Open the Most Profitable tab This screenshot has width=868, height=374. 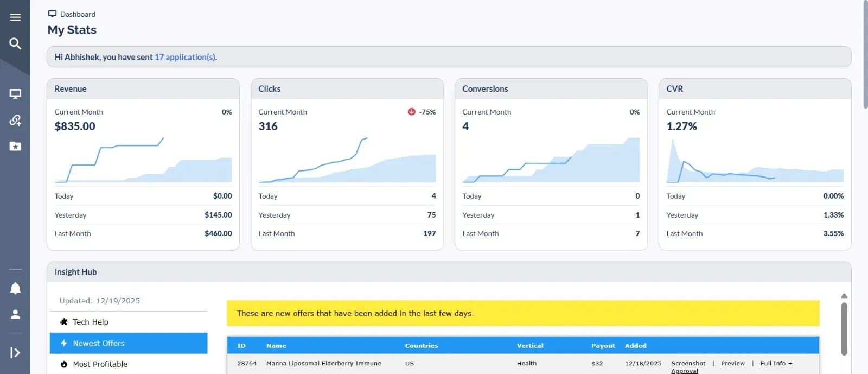[x=100, y=364]
